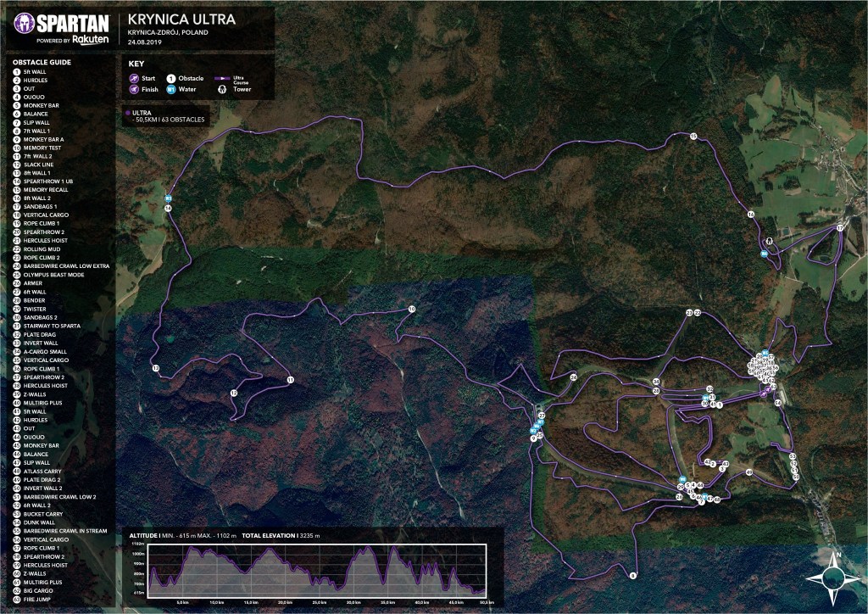Click obstacle marker 9 on the course

(x=633, y=575)
